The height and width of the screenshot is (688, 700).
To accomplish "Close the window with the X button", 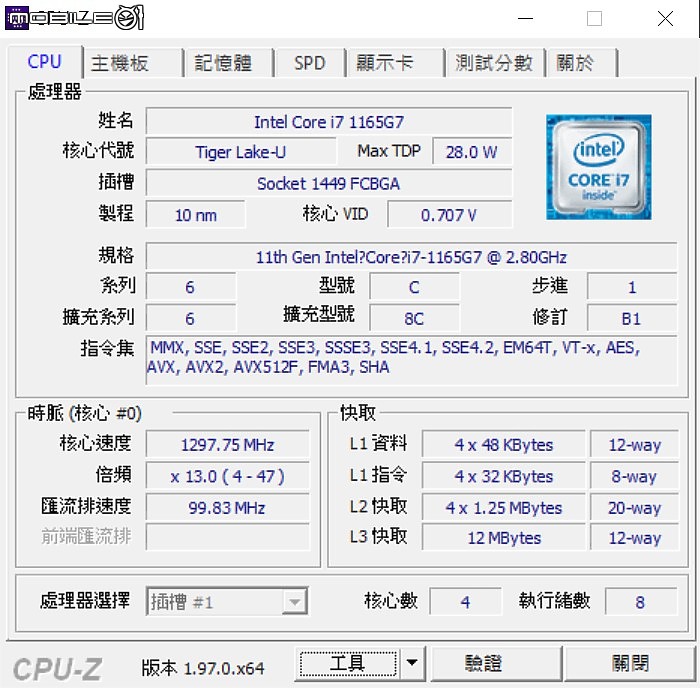I will click(665, 19).
